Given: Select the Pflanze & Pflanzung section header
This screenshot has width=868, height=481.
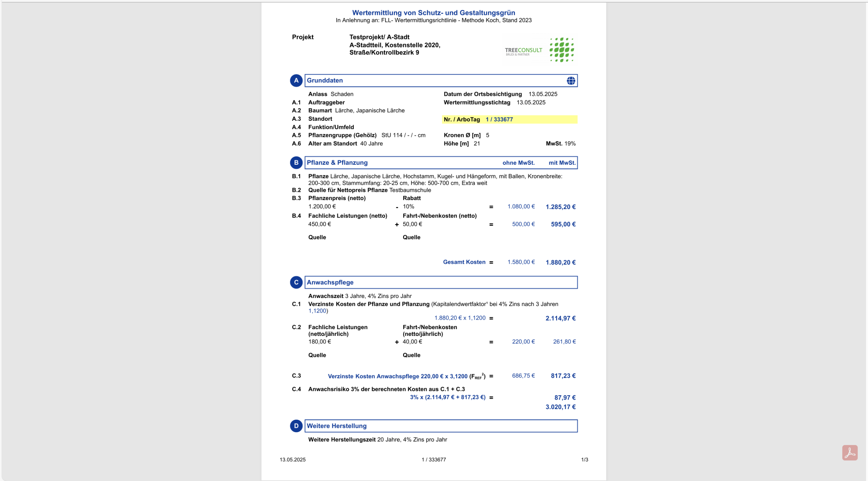Looking at the screenshot, I should 441,163.
